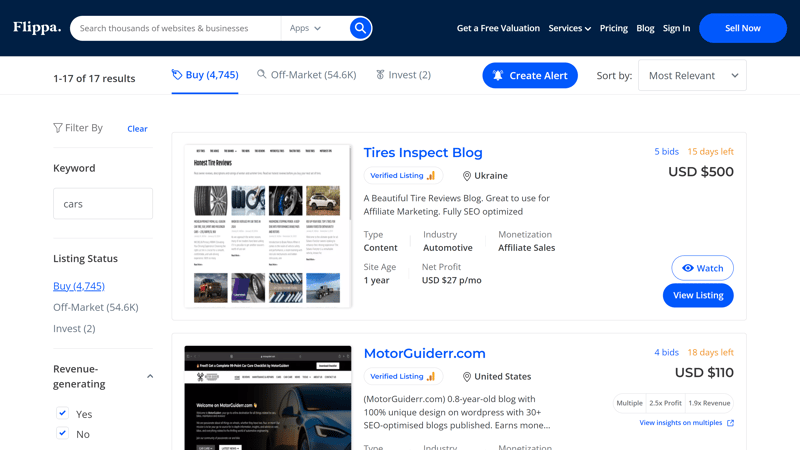
Task: Expand the Services menu
Action: (569, 28)
